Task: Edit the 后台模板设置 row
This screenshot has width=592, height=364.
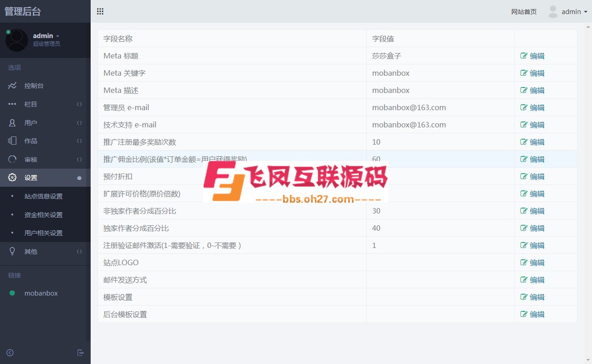Action: pos(533,314)
